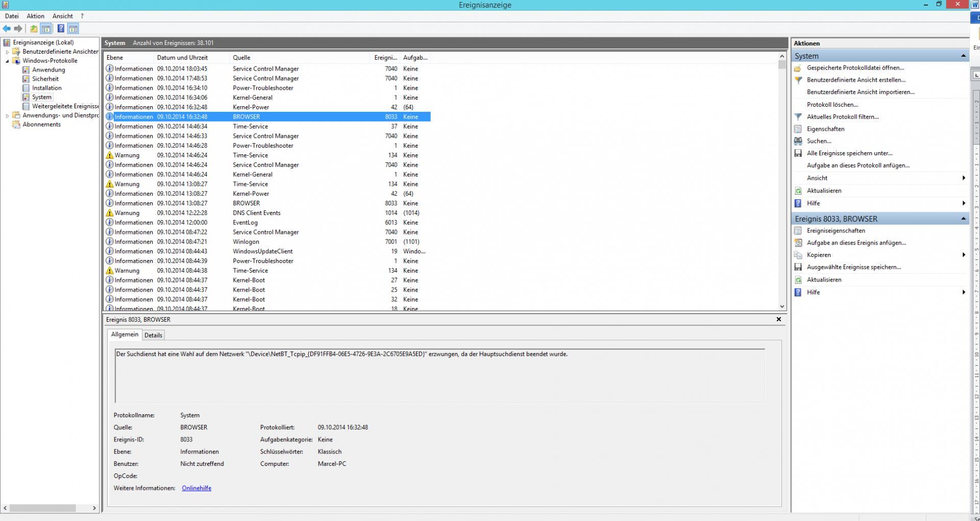980x521 pixels.
Task: Collapse Ereignis 8033, BROWSER actions section
Action: [x=963, y=219]
